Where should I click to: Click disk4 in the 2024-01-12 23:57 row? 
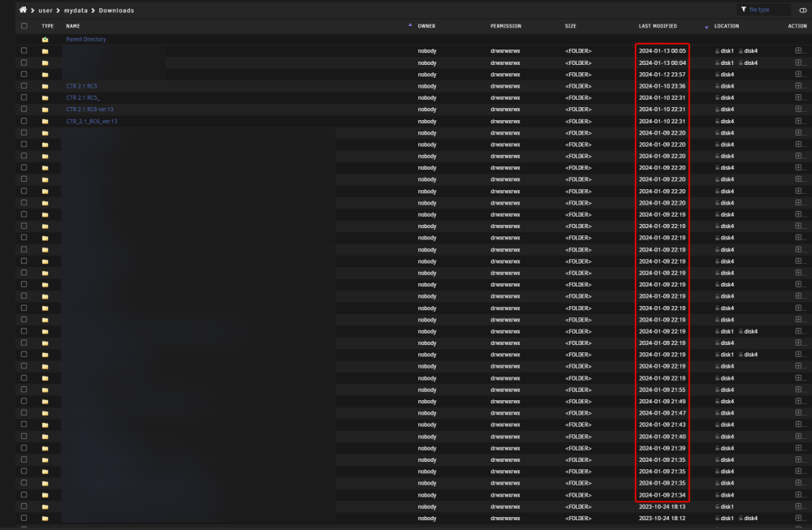click(x=727, y=75)
